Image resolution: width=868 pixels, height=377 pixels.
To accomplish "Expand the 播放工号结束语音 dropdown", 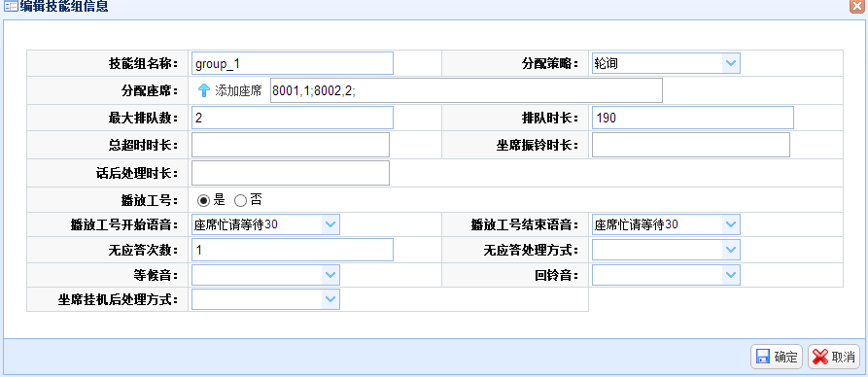I will [x=731, y=224].
